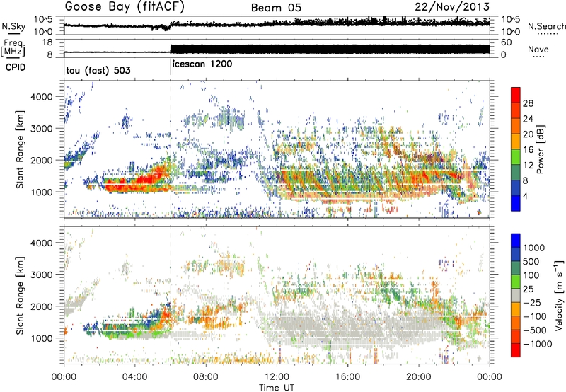This screenshot has height=392, width=566.
Task: Click the '12:00' time axis label
Action: click(x=277, y=377)
